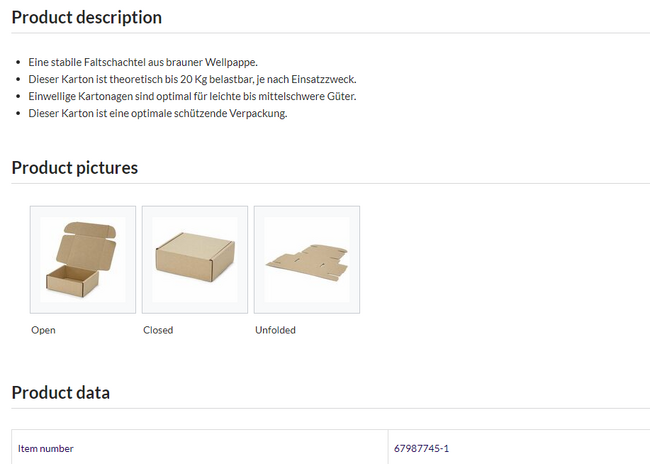Open the 'Open' box product picture
Image resolution: width=650 pixels, height=464 pixels.
[83, 260]
